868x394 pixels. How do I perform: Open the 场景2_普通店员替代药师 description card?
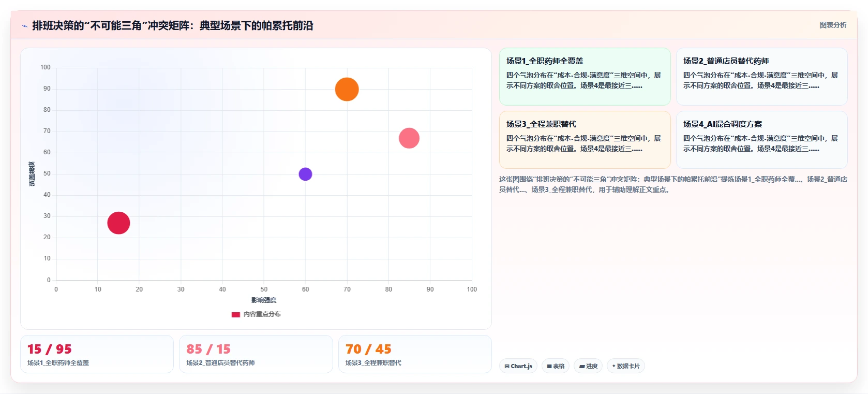[761, 77]
